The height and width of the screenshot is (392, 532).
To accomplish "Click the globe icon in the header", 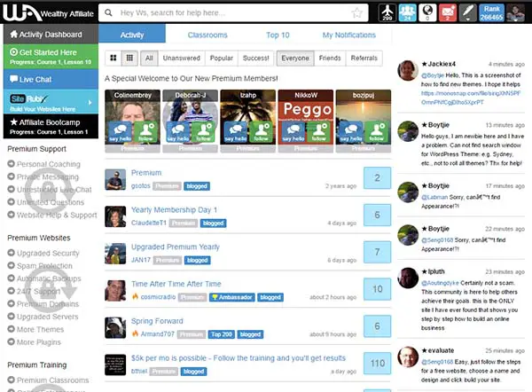I will pos(427,12).
